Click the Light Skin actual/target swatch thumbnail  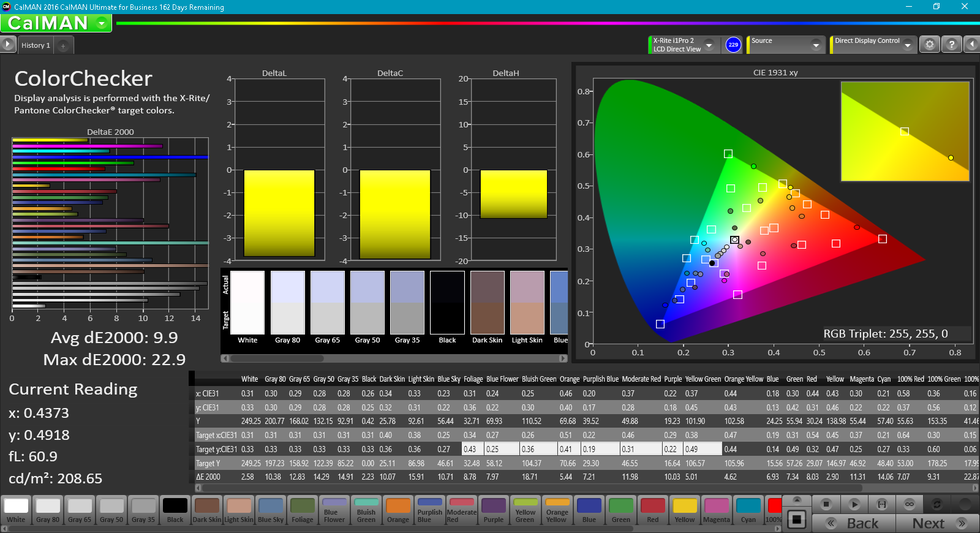click(527, 303)
